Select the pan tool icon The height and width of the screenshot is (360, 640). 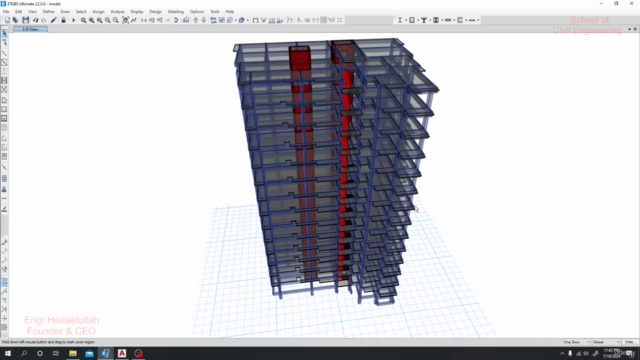click(x=126, y=20)
